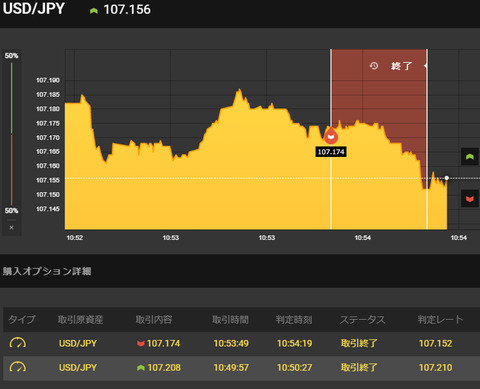The image size is (480, 389).
Task: Click the clock icon next to 終了
Action: point(374,66)
